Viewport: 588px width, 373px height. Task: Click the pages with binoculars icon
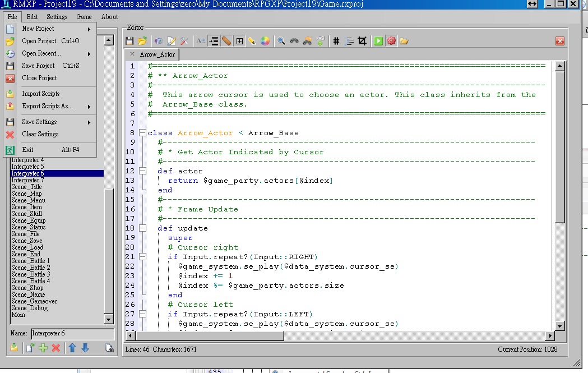pyautogui.click(x=109, y=348)
